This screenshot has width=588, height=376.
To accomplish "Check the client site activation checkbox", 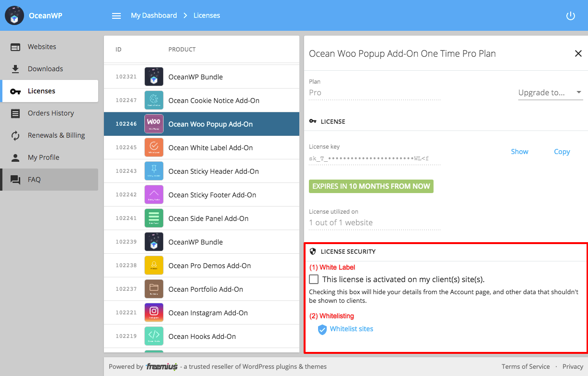I will (314, 279).
